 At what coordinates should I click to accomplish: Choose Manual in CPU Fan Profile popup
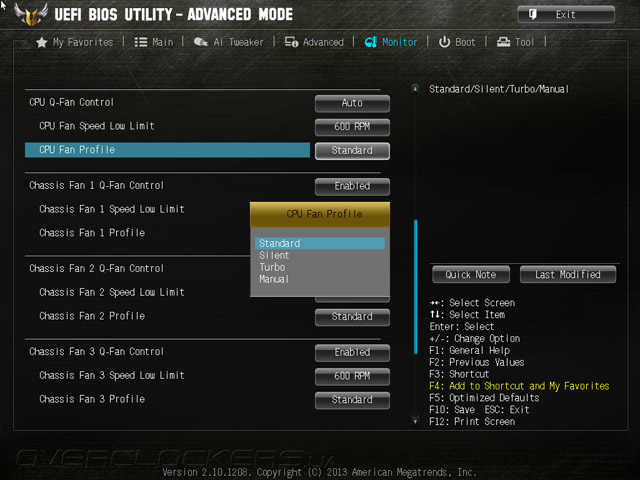[320, 279]
